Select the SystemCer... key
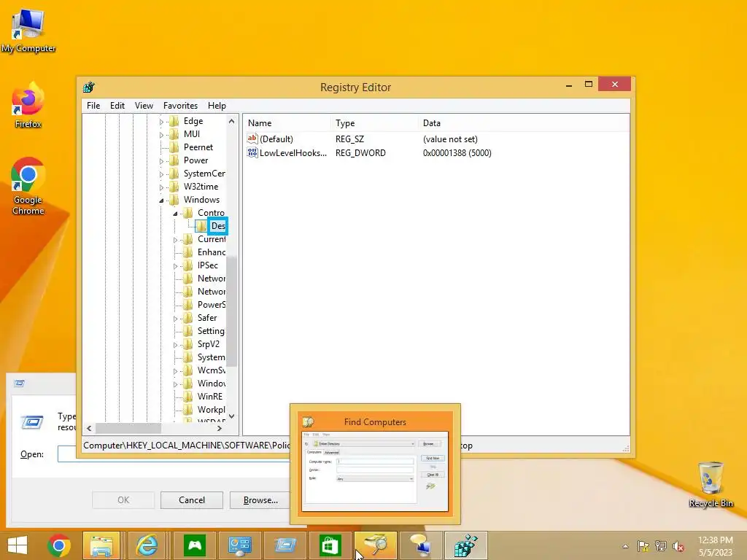747x560 pixels. [x=204, y=174]
